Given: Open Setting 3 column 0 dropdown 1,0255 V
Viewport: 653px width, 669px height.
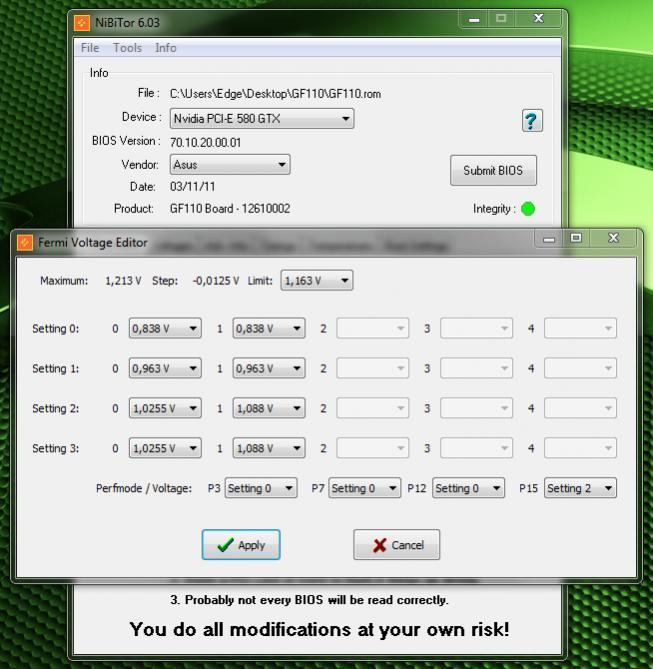Looking at the screenshot, I should (x=165, y=448).
